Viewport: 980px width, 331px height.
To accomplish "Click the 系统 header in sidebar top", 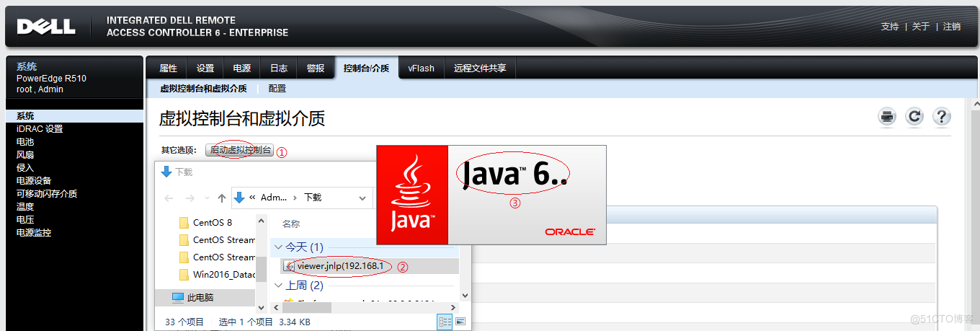I will pos(27,67).
